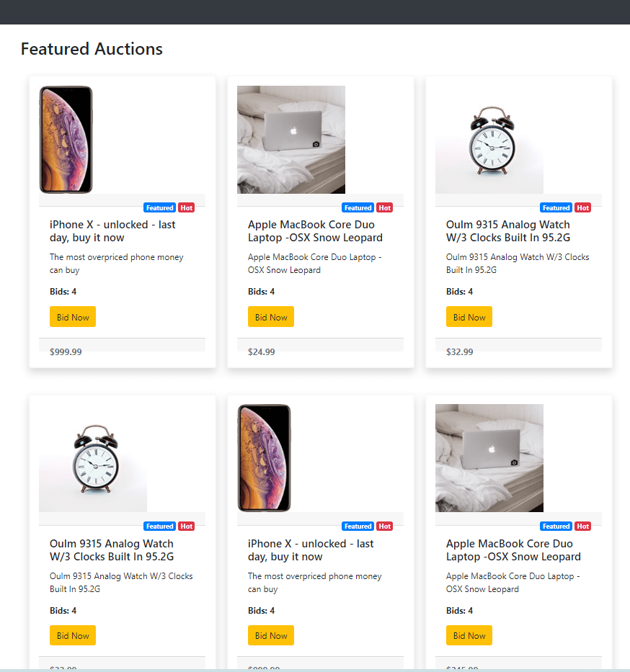Screen dimensions: 630x672
Task: Click the Hot badge on second-row iPhone card
Action: pyautogui.click(x=385, y=527)
